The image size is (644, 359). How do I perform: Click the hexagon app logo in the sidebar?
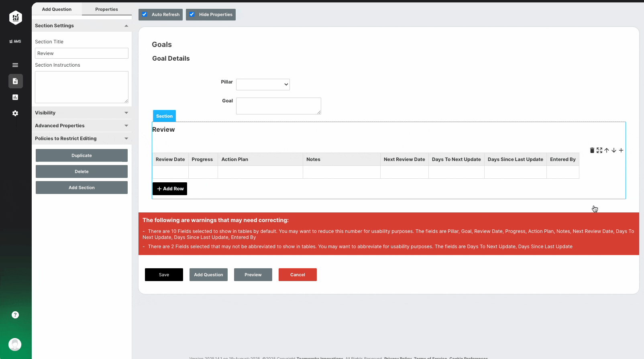coord(15,18)
